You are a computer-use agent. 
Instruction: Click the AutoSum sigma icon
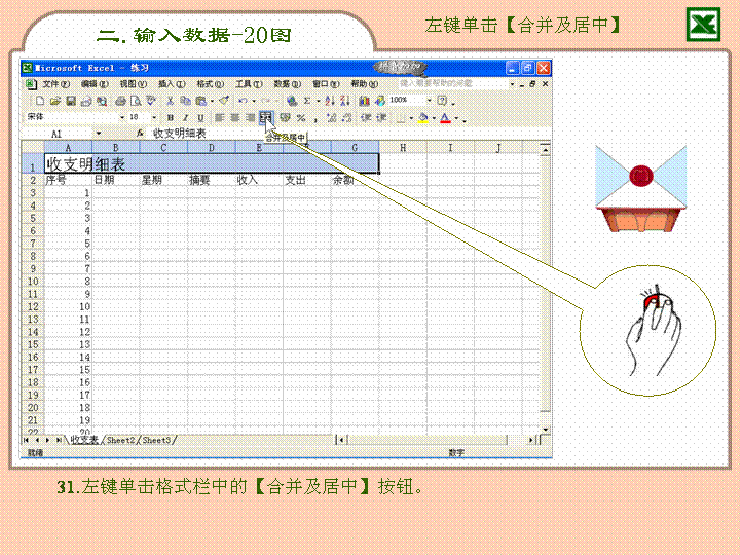(305, 101)
